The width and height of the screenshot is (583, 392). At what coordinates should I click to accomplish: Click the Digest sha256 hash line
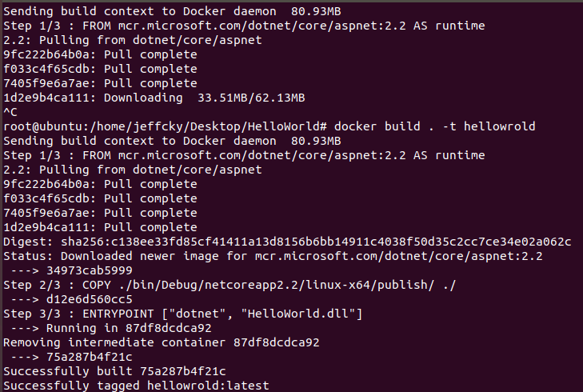pos(286,242)
